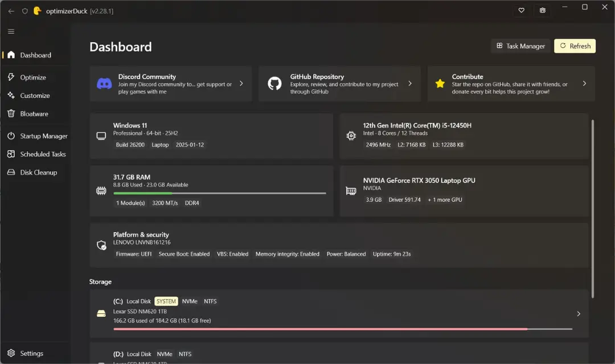Refresh the dashboard
The image size is (615, 364).
click(x=575, y=46)
